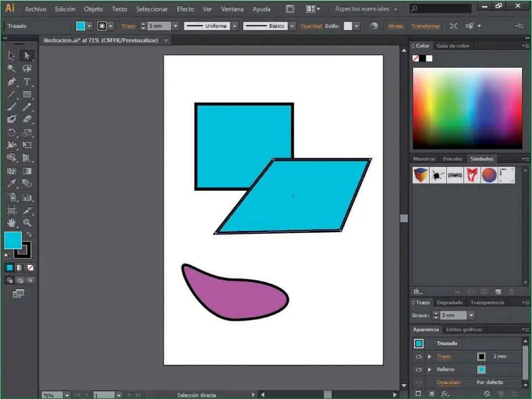
Task: Switch to the Muestras tab
Action: 424,159
